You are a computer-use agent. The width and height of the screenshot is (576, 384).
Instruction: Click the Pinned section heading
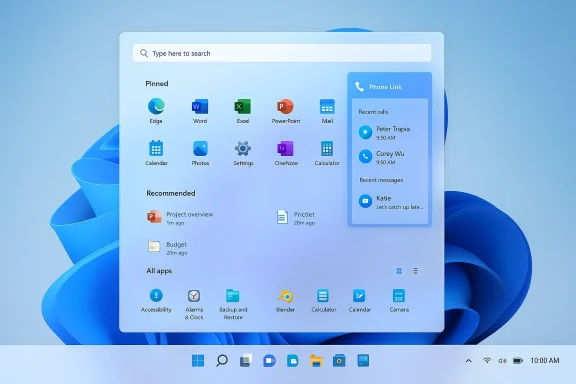157,84
